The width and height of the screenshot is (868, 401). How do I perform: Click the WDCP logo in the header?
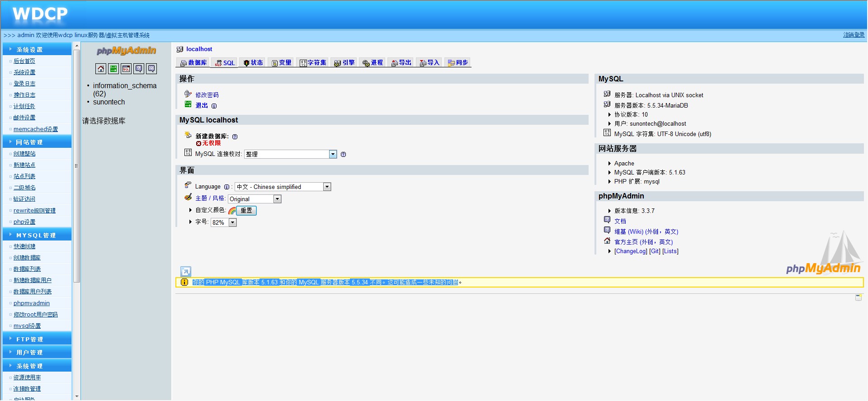click(x=40, y=14)
